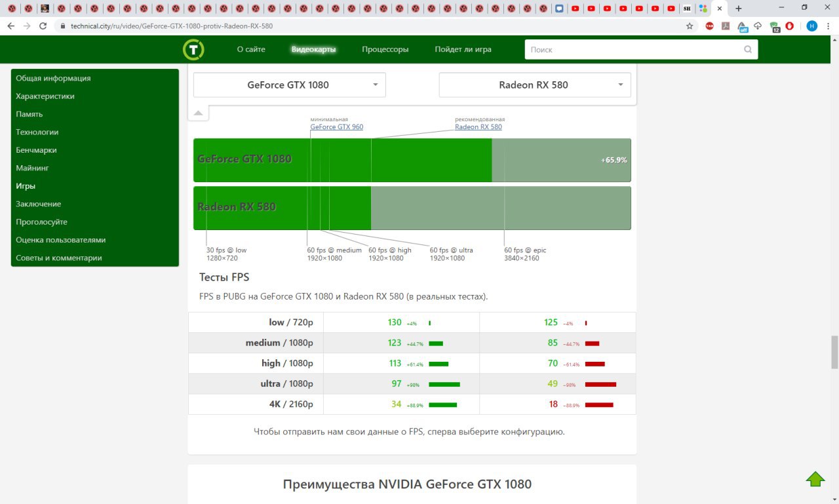Click the Technical City logo
The height and width of the screenshot is (504, 839).
point(193,50)
